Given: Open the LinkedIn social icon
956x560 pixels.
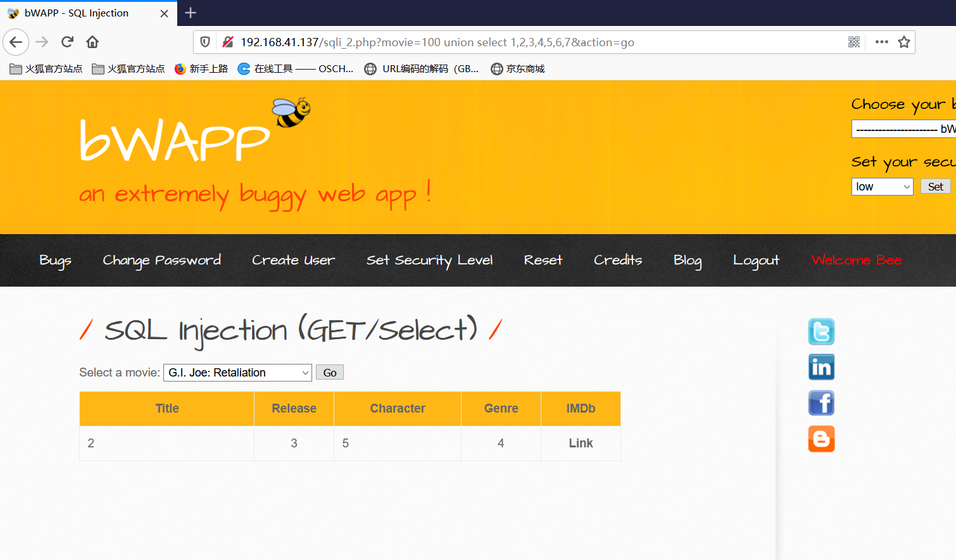Looking at the screenshot, I should point(821,367).
